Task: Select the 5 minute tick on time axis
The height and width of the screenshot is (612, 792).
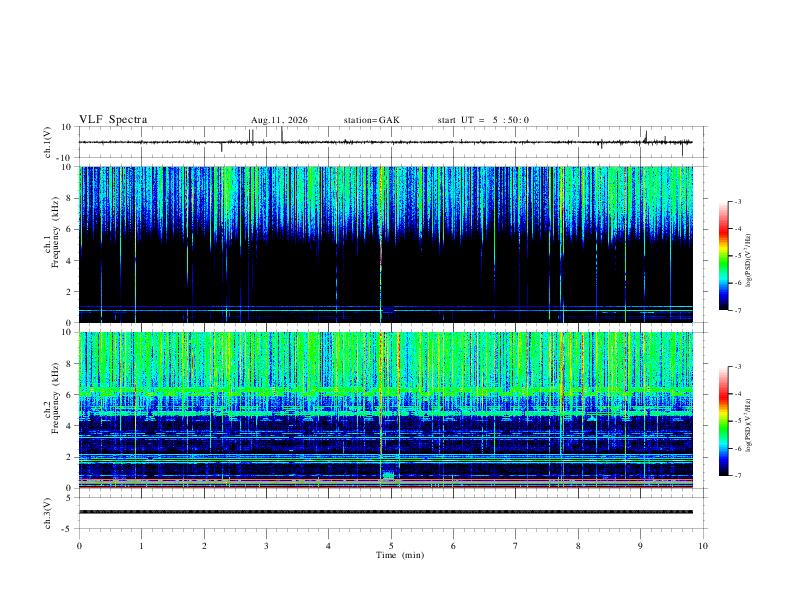Action: 391,546
